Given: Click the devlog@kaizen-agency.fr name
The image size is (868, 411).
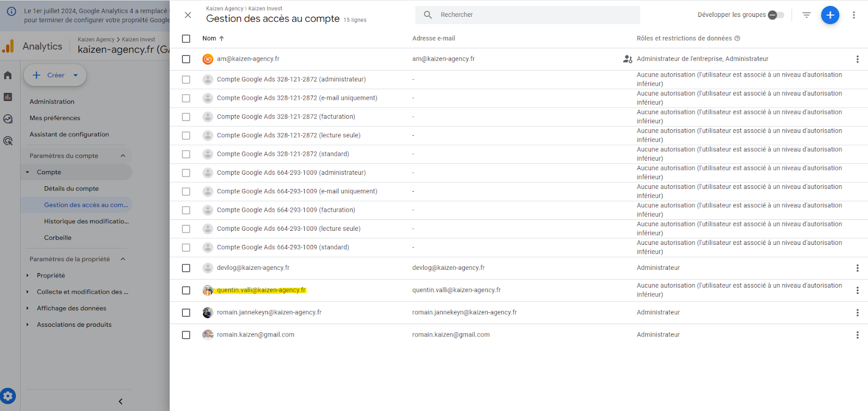Looking at the screenshot, I should [x=253, y=268].
